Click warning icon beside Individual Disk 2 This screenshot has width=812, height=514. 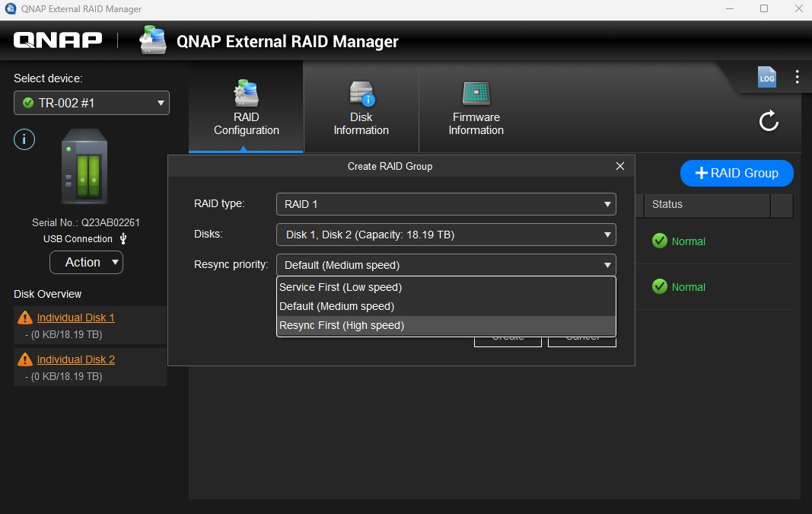(25, 359)
